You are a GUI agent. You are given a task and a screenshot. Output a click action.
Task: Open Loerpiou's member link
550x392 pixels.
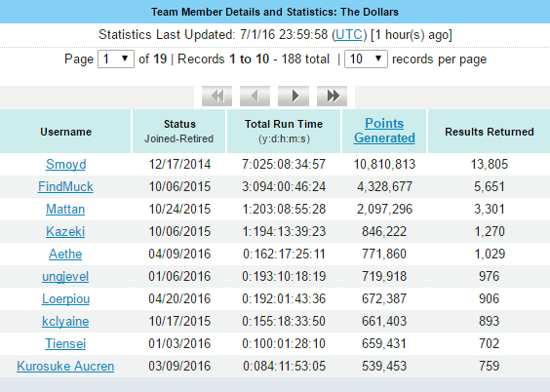pos(65,298)
